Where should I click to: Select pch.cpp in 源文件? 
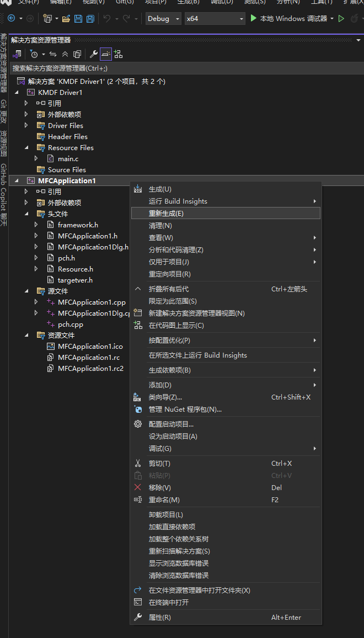[71, 325]
